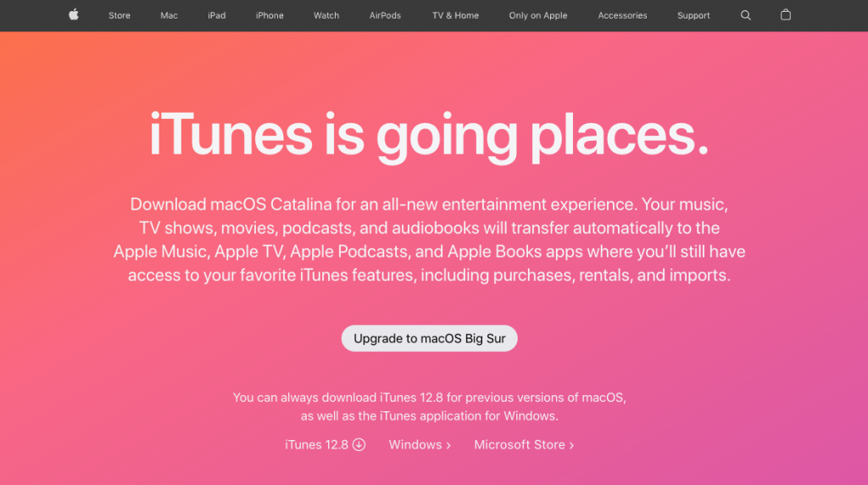The height and width of the screenshot is (485, 868).
Task: Follow the Microsoft Store link
Action: [524, 444]
